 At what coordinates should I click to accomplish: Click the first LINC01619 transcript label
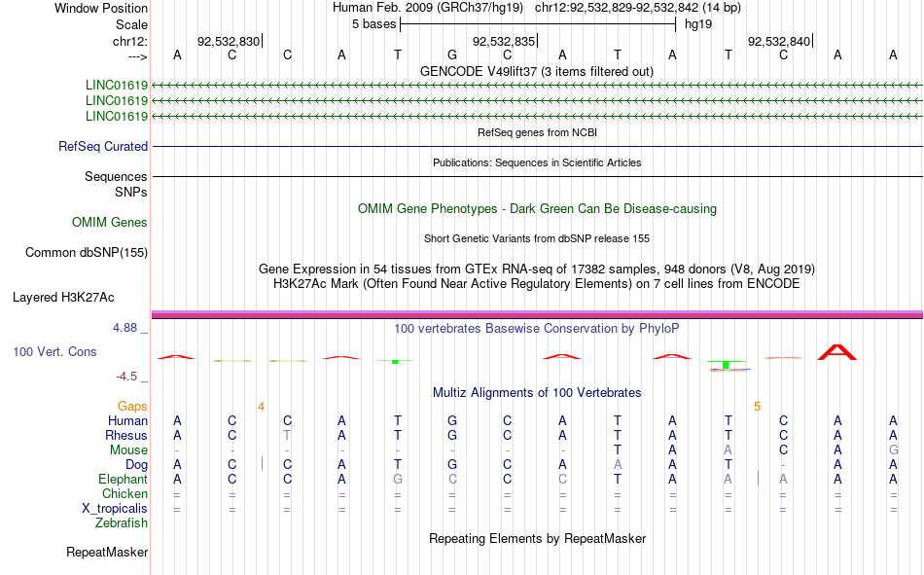click(x=117, y=85)
